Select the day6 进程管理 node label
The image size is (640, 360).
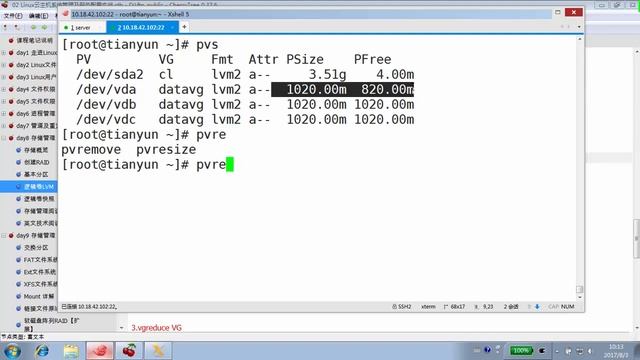click(36, 113)
